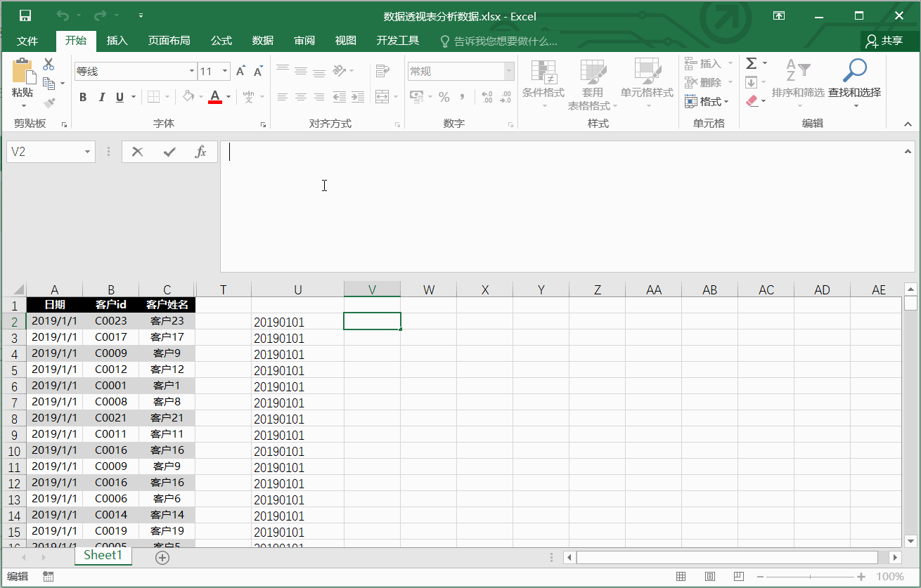
Task: Click the red font color A swatch
Action: (x=215, y=97)
